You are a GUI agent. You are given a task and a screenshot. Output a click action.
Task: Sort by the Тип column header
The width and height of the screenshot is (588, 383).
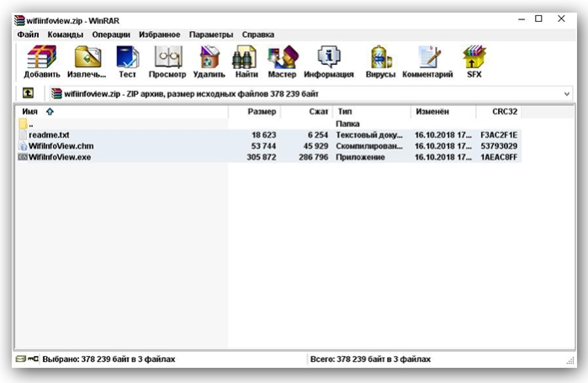pyautogui.click(x=371, y=111)
